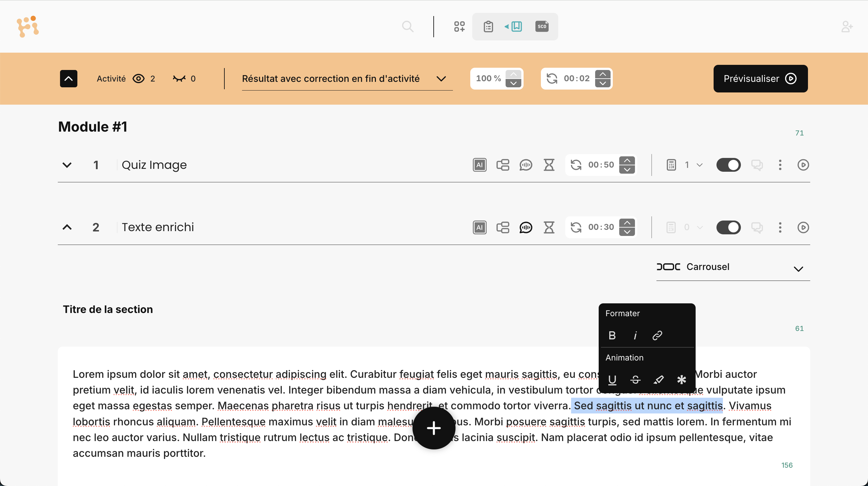Click the layout icon on Texte enrichi
The image size is (868, 486).
coord(503,227)
